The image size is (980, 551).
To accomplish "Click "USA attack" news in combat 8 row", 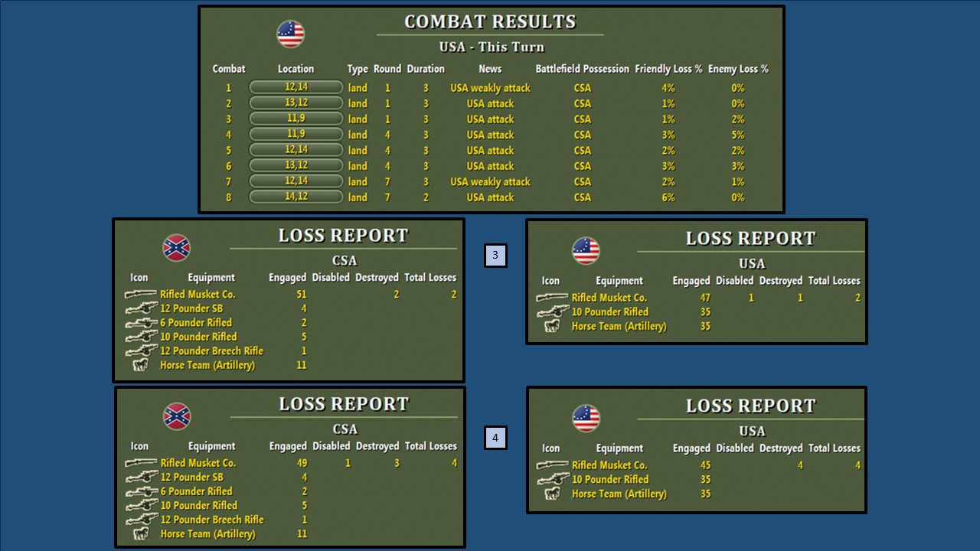I will coord(490,197).
